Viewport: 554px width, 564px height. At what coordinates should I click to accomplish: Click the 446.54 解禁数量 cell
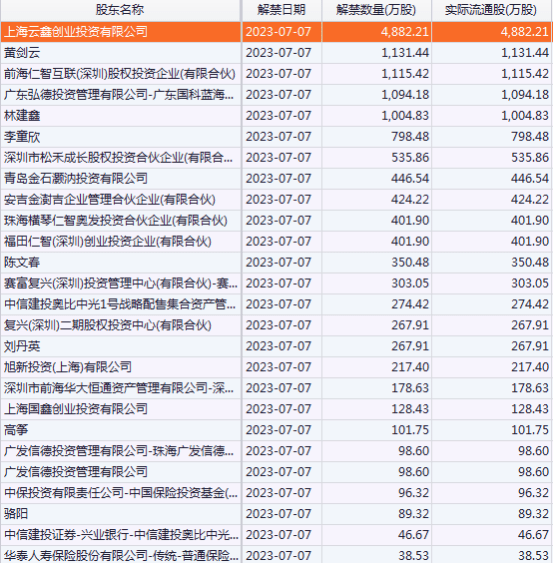(376, 179)
